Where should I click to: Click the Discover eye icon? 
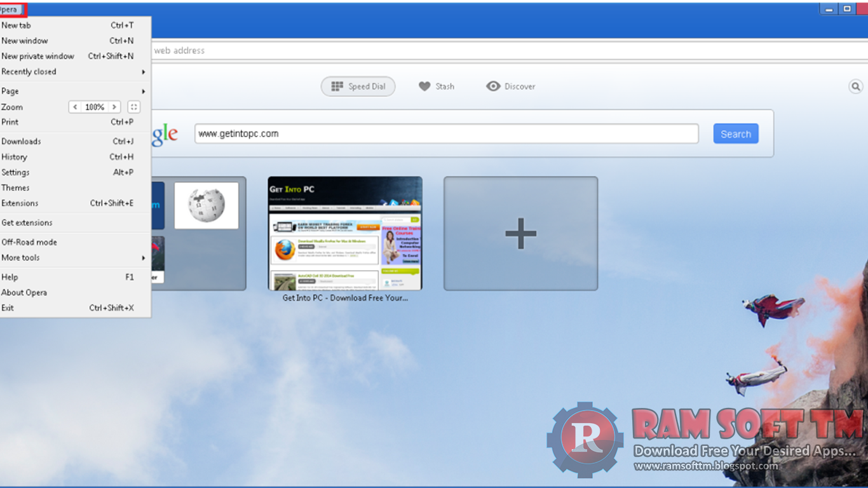point(493,86)
